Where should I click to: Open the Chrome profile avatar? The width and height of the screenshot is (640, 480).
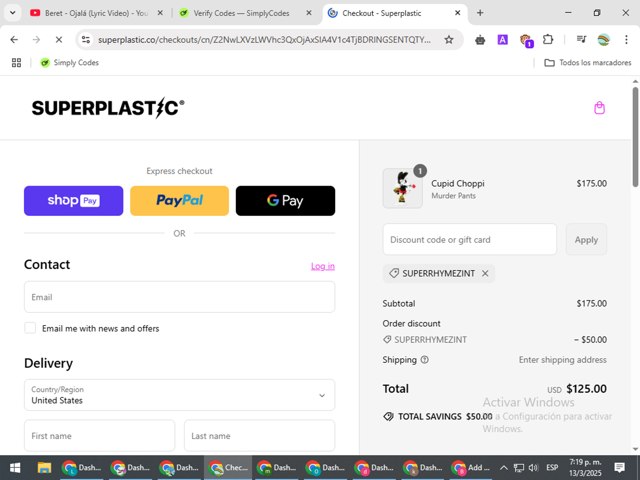pyautogui.click(x=603, y=40)
